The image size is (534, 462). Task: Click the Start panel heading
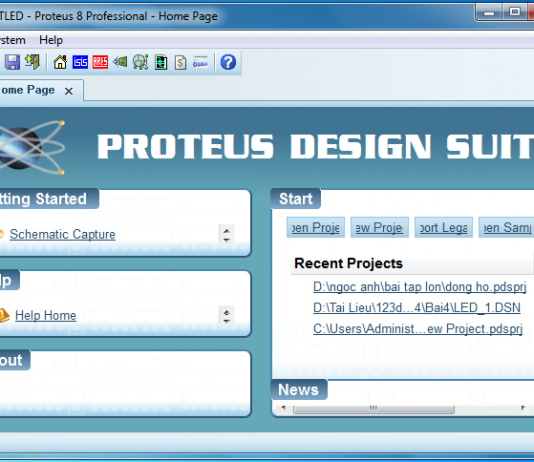(x=296, y=199)
